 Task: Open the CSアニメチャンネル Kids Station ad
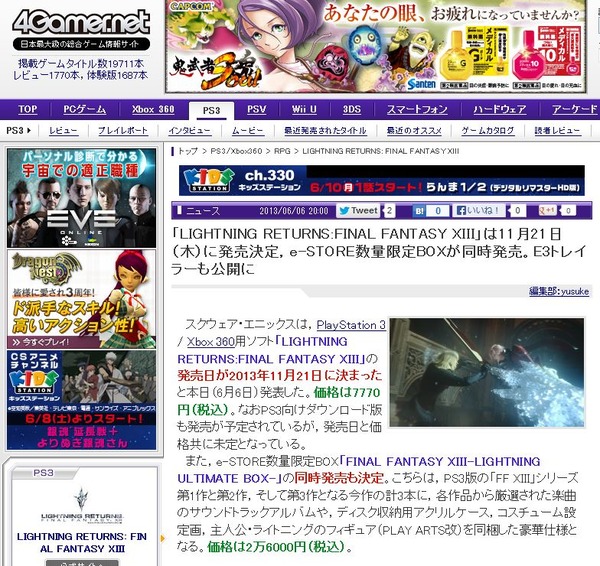tap(82, 400)
